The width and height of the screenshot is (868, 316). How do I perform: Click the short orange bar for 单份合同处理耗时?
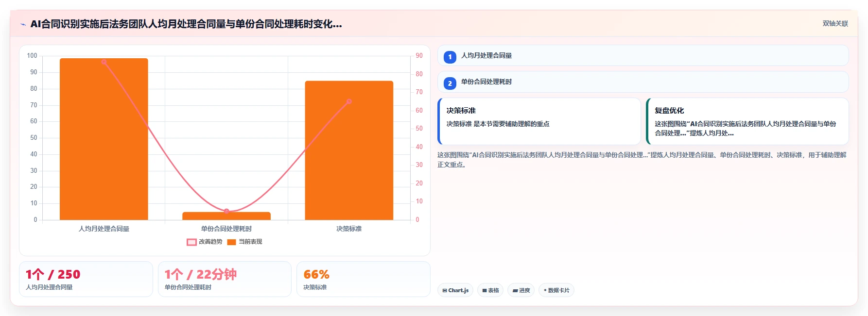226,216
